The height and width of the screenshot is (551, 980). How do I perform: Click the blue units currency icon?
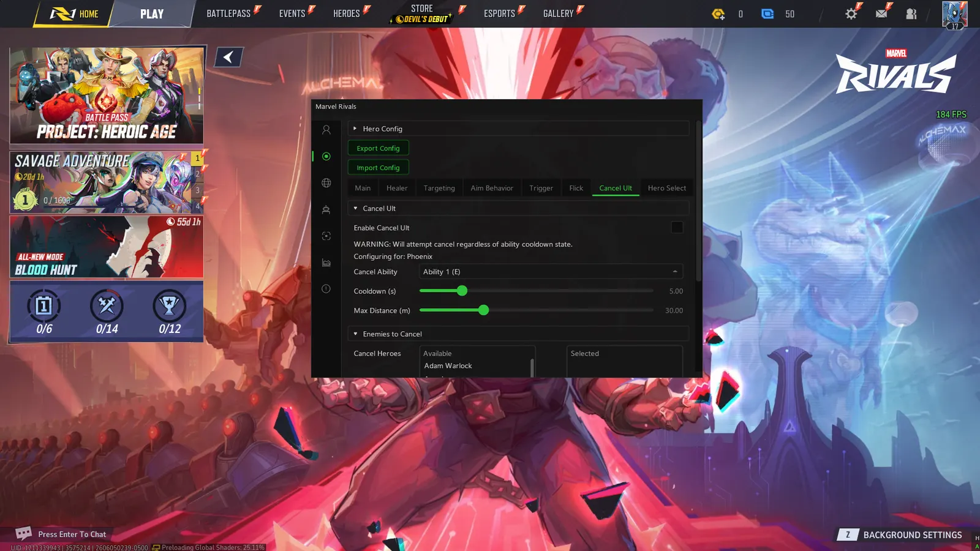[767, 13]
